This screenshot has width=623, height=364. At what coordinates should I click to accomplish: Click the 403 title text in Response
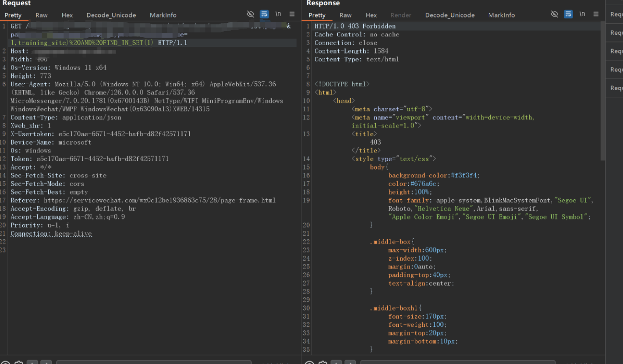point(375,142)
